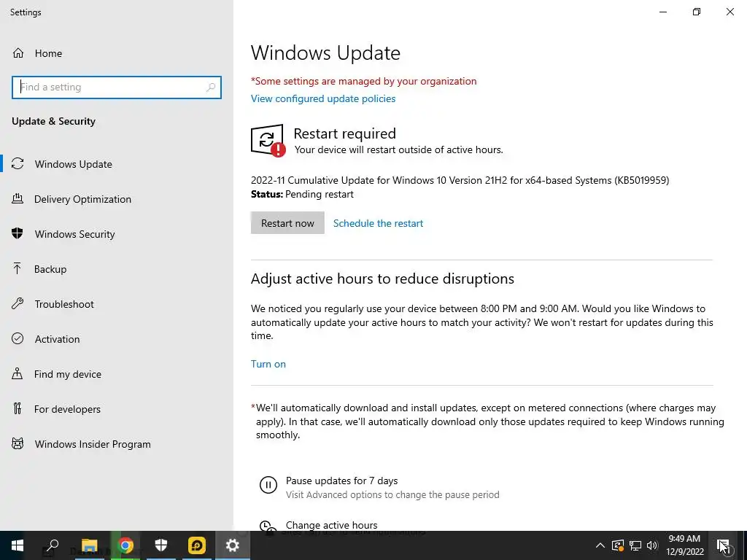Show hidden tray icons chevron
Screen dimensions: 747x560
pyautogui.click(x=600, y=545)
